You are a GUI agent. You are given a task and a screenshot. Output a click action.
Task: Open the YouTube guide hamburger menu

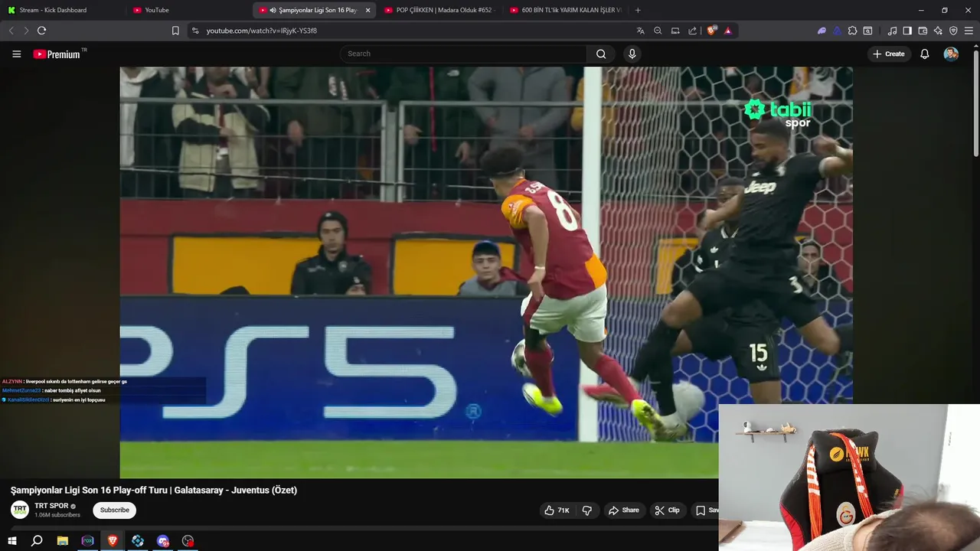tap(16, 54)
